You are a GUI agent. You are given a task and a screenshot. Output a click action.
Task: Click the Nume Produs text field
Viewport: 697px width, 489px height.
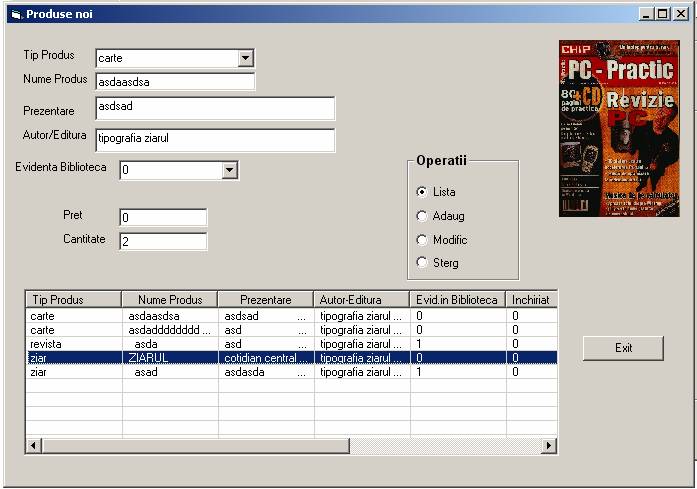point(175,82)
